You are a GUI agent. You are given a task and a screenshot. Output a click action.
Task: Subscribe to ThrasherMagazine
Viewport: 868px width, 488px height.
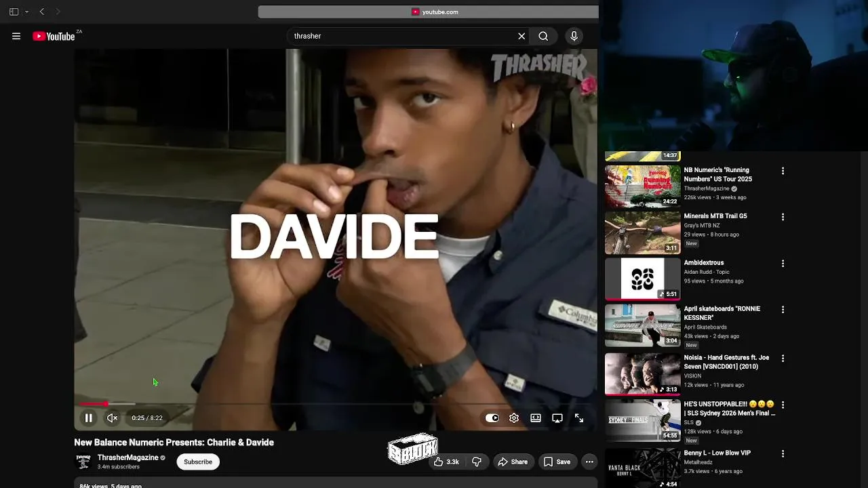198,462
